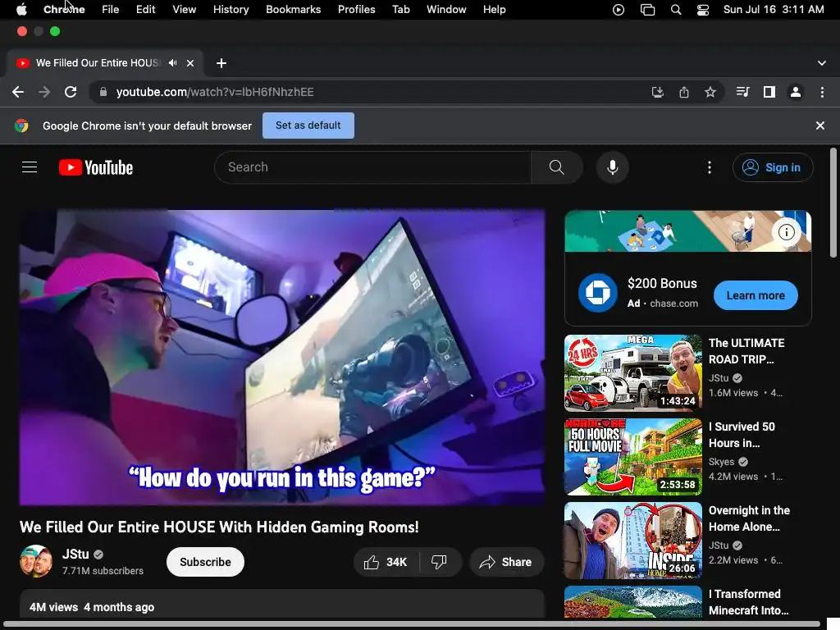Click the youtube.com URL in address bar
Screen dimensions: 840x630
pos(215,92)
